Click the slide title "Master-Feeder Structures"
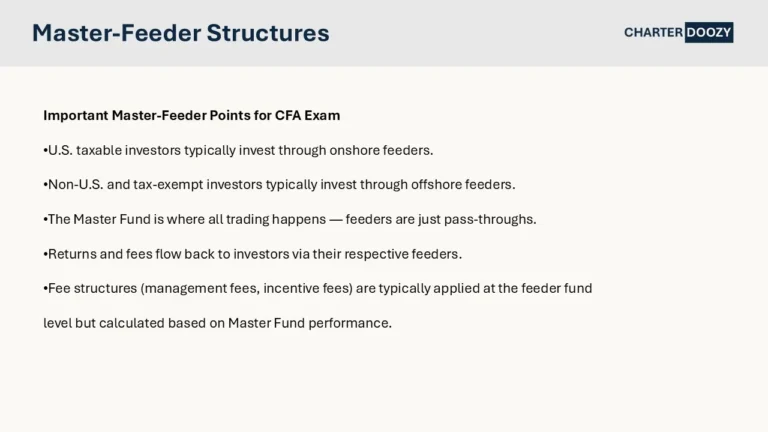This screenshot has width=768, height=432. tap(180, 33)
